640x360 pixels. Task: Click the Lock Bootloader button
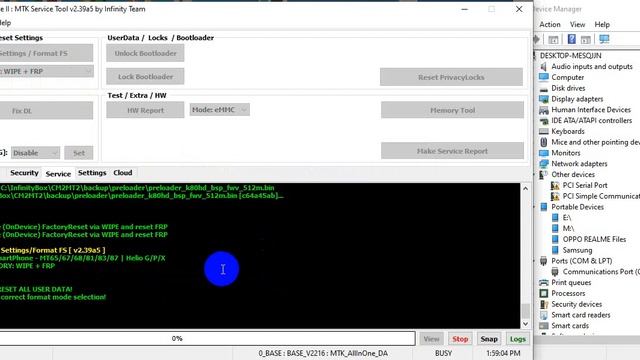pyautogui.click(x=145, y=76)
